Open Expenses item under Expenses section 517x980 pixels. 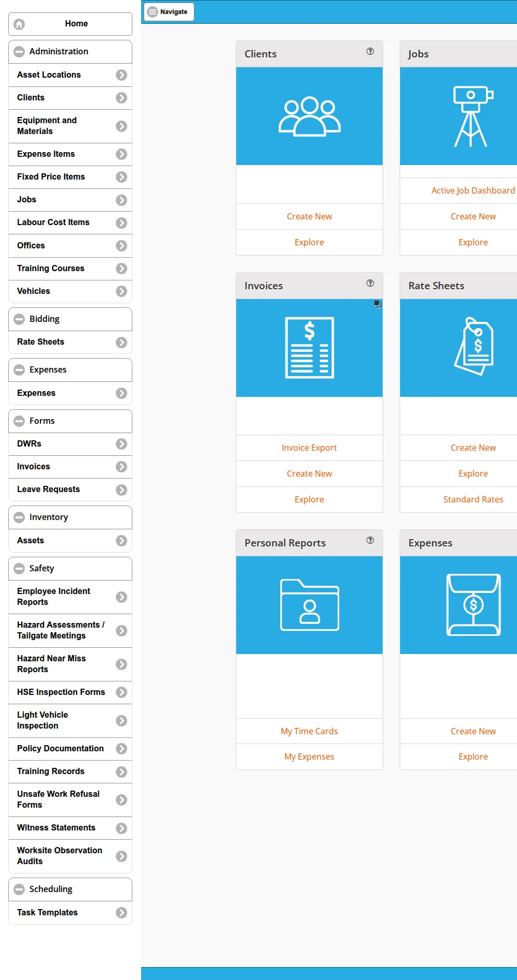point(70,393)
